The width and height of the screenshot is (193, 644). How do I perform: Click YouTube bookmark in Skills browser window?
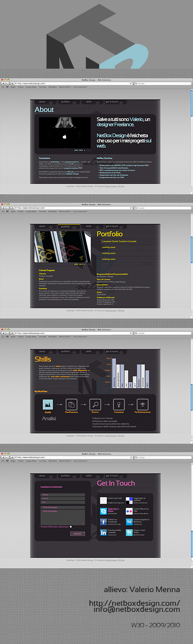point(42,337)
